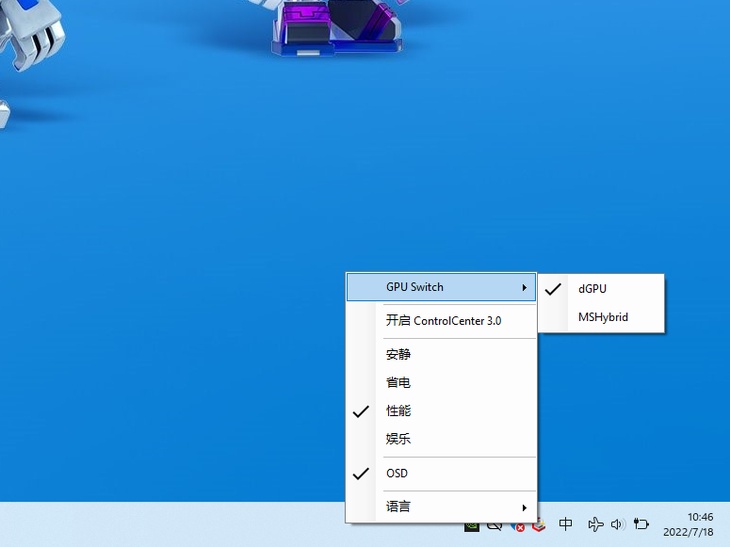Viewport: 730px width, 547px height.
Task: Click the monitor-shaped tray icon beside NVIDIA
Action: point(494,525)
